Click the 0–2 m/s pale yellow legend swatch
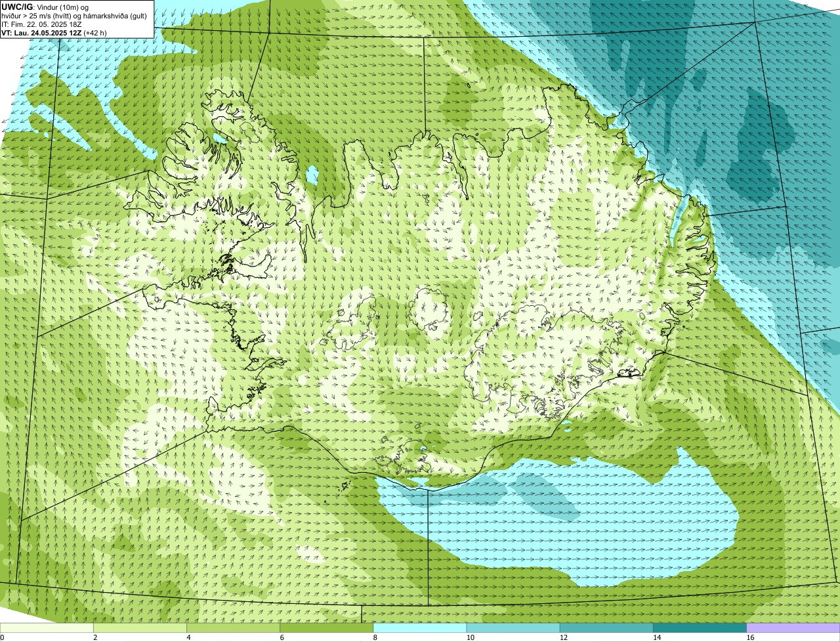Image resolution: width=840 pixels, height=642 pixels. (47, 628)
